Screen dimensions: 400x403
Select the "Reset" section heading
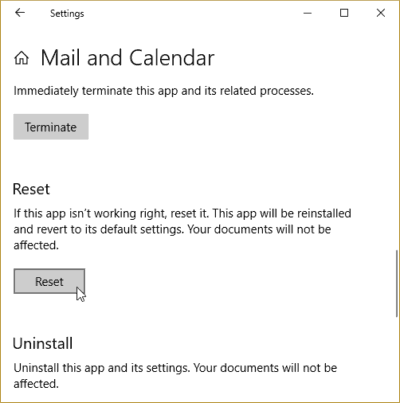point(31,189)
